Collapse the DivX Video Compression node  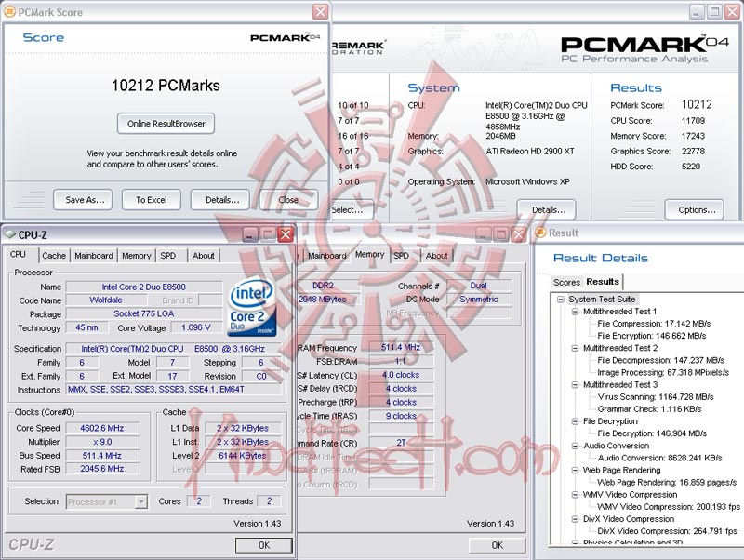[575, 519]
